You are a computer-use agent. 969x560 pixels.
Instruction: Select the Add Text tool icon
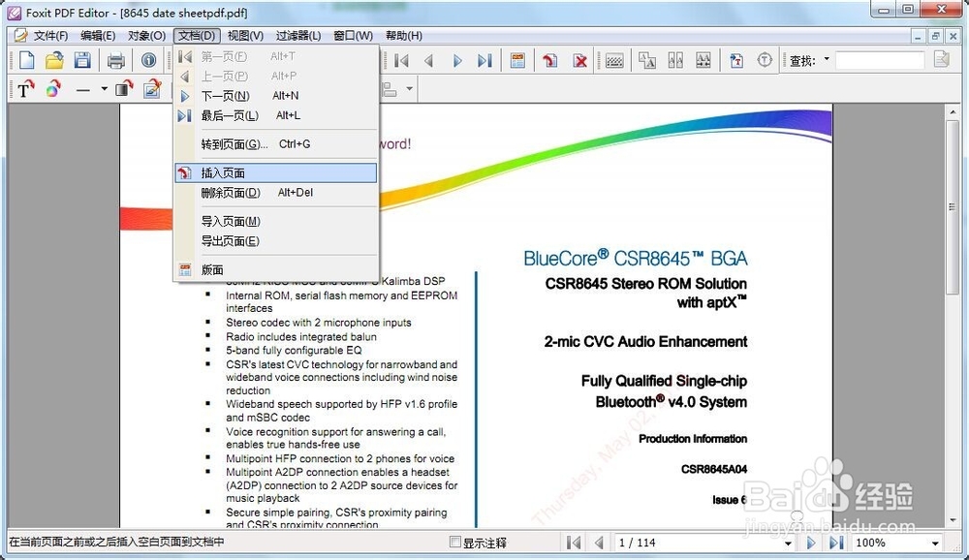point(25,90)
